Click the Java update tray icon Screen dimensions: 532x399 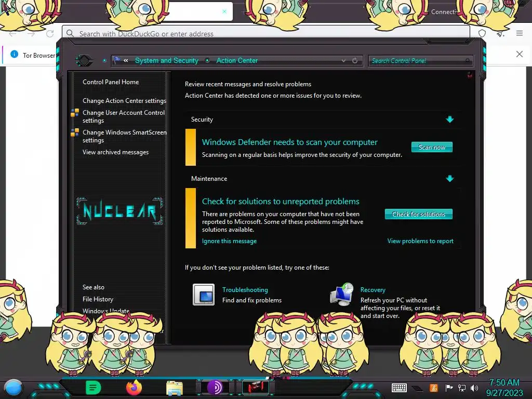coord(434,388)
